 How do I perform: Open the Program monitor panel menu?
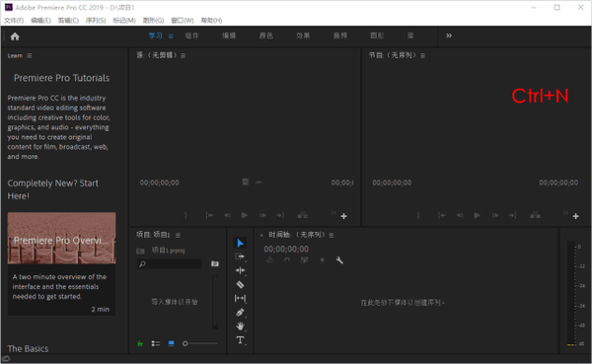tap(423, 55)
